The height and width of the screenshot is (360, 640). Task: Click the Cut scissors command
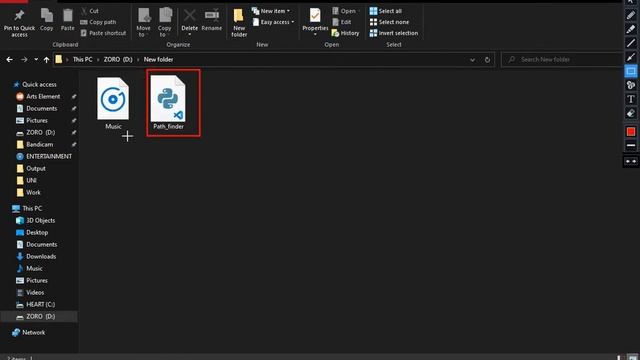[90, 11]
